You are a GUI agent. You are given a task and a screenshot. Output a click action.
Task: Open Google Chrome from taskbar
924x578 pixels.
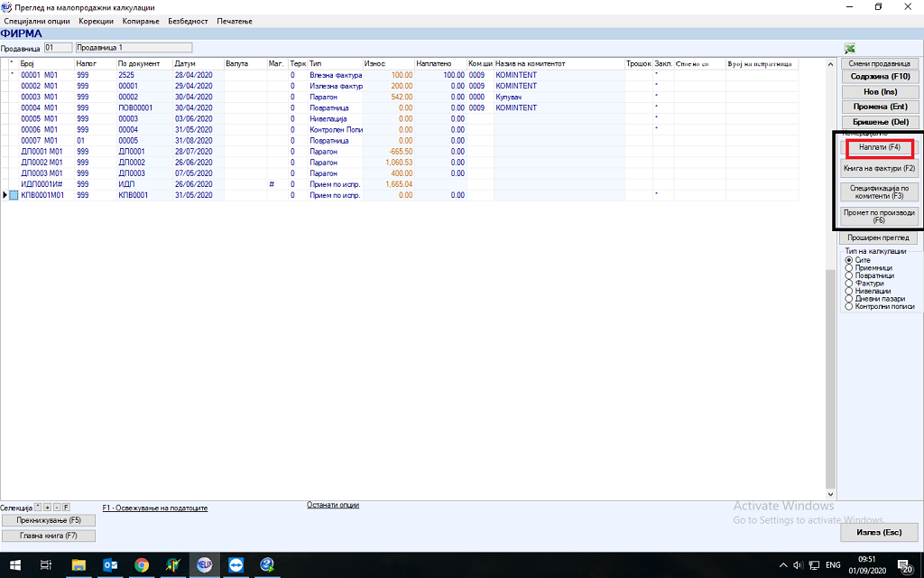point(141,564)
